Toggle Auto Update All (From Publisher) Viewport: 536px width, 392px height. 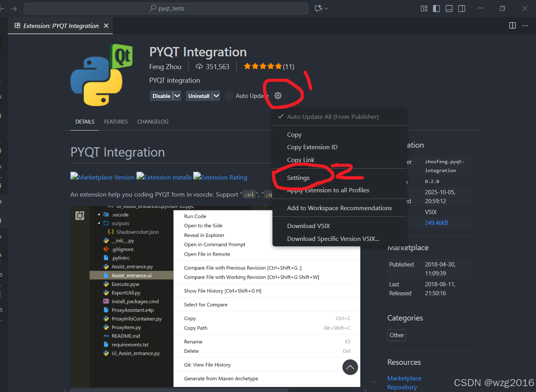340,117
